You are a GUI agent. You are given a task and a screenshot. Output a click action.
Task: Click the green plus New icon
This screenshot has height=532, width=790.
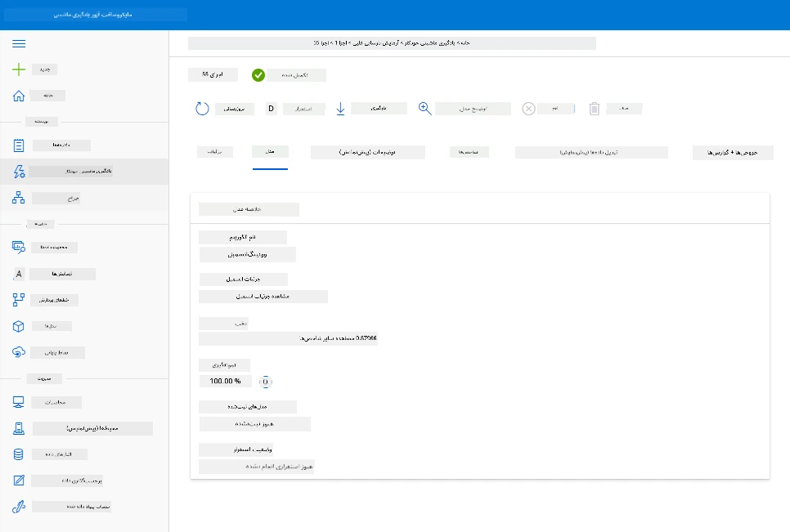[x=19, y=69]
